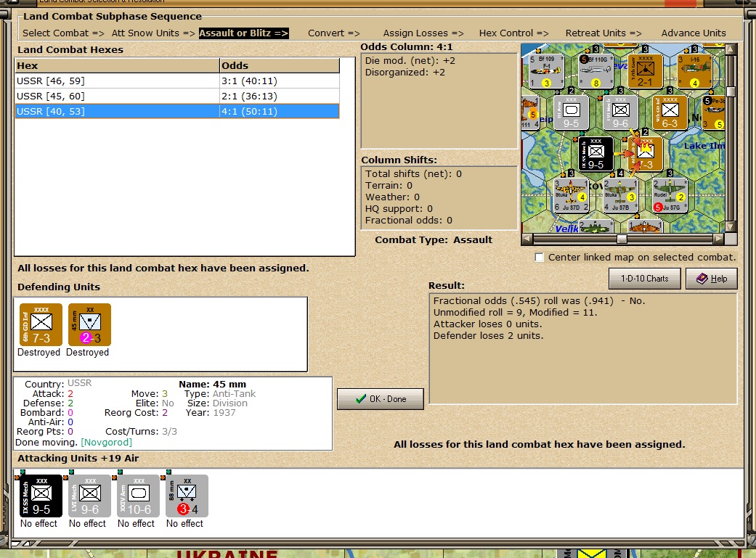Click the odds cell 4:1 (50:11)
This screenshot has height=558, width=756.
(x=280, y=111)
